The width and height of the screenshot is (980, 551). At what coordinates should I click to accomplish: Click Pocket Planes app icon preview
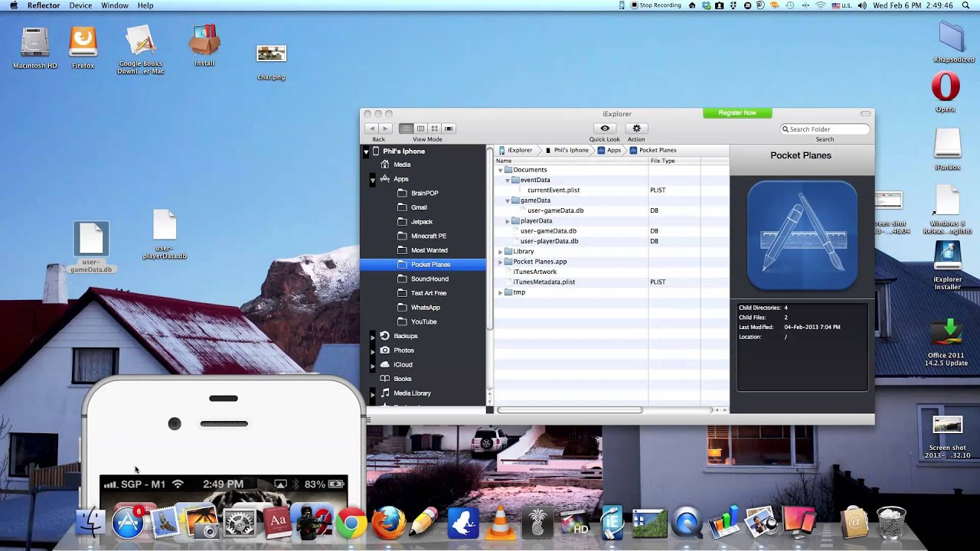[802, 235]
